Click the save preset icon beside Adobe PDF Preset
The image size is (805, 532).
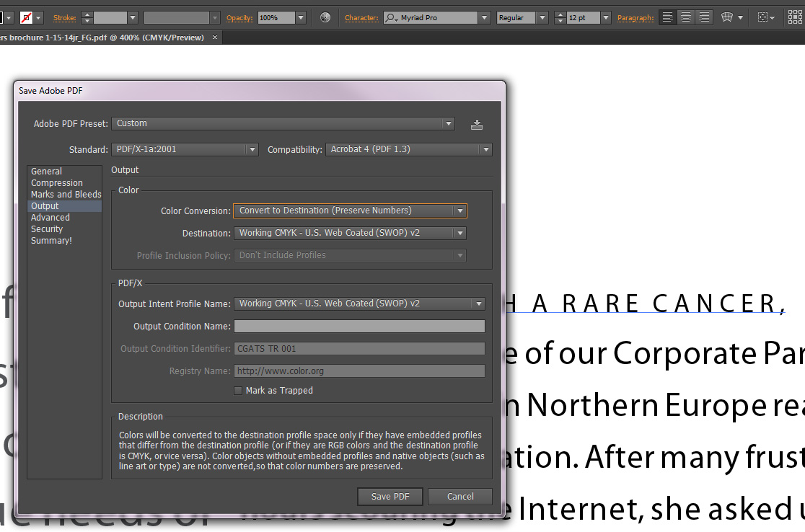coord(476,124)
